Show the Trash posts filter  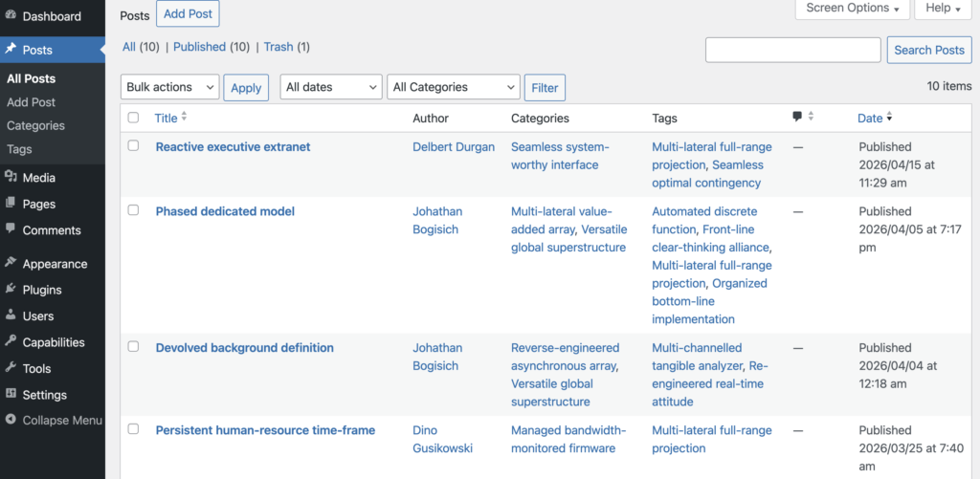coord(278,47)
